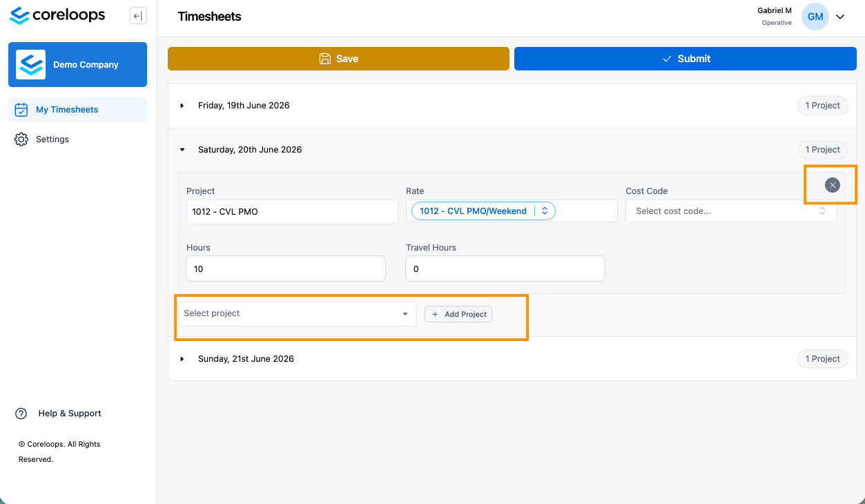
Task: Open the user menu chevron
Action: 840,17
